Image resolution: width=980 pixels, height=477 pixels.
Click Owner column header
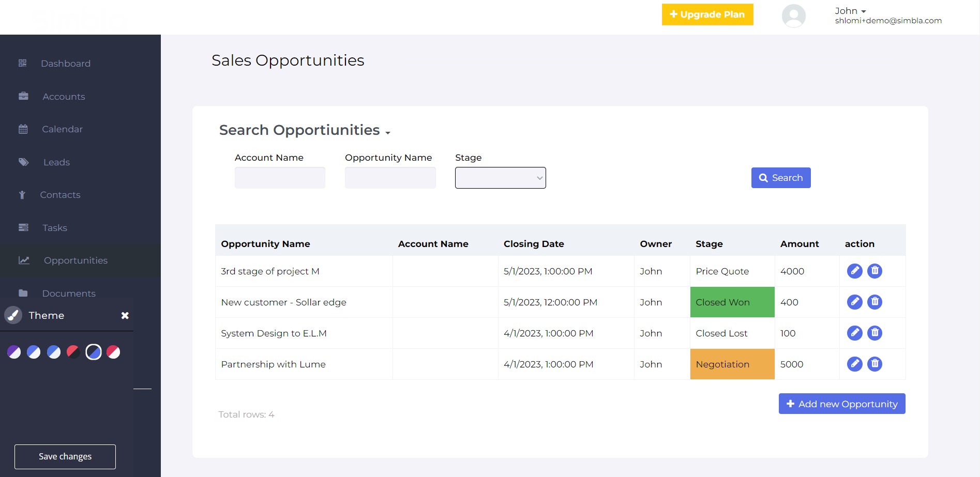tap(656, 244)
